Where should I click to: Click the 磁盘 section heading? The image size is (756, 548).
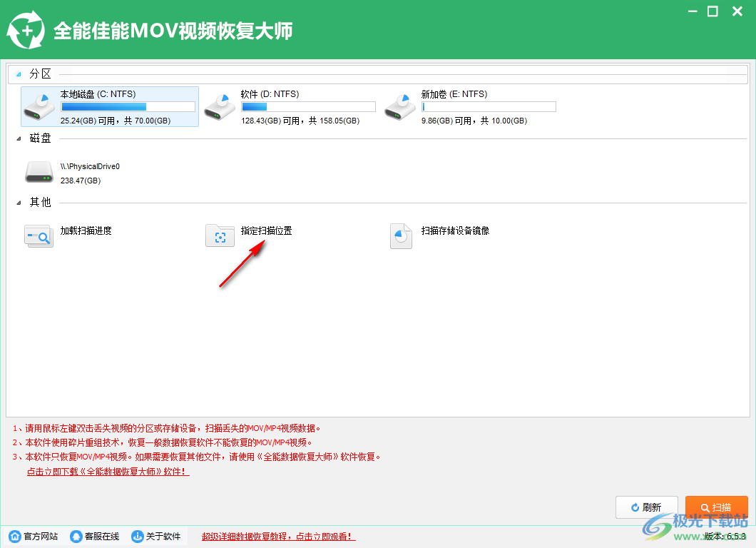(40, 138)
